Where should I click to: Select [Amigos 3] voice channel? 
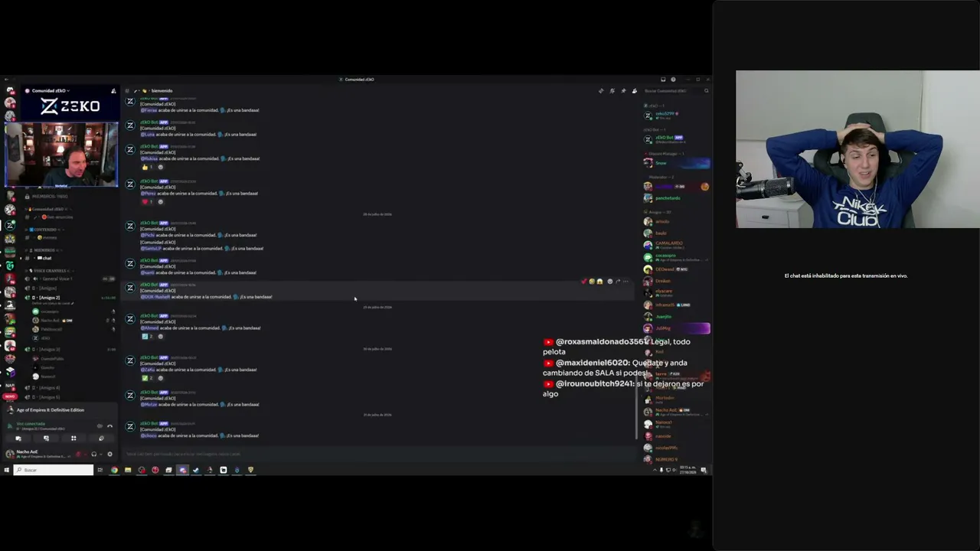(69, 349)
